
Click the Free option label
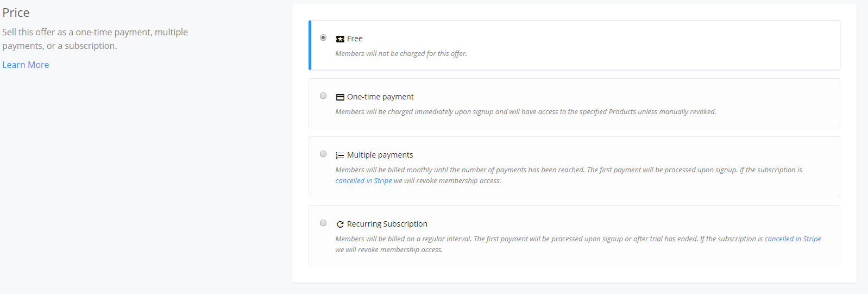(x=355, y=39)
